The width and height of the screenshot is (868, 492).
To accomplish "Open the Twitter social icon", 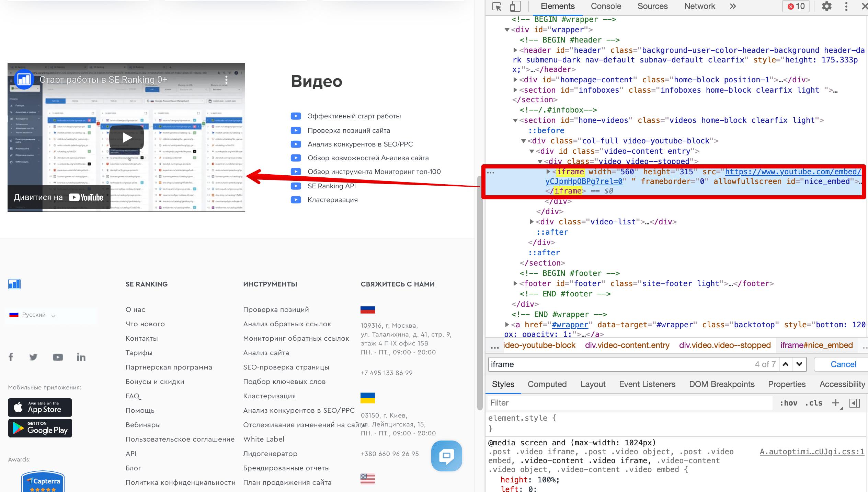I will tap(33, 357).
